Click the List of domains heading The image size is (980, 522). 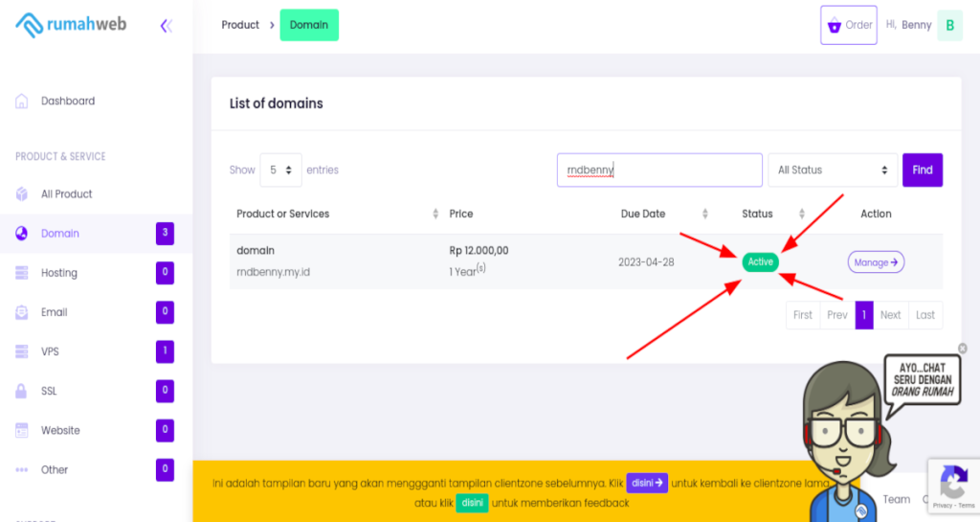click(x=277, y=103)
